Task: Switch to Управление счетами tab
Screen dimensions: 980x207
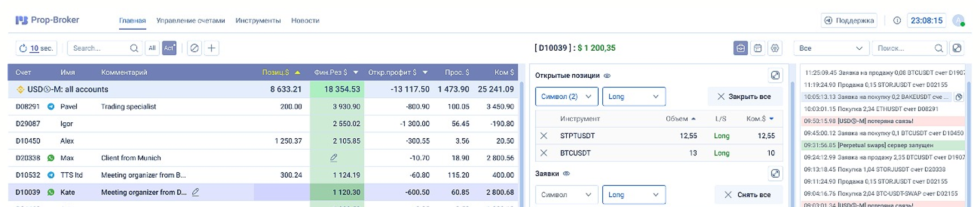Action: [190, 20]
